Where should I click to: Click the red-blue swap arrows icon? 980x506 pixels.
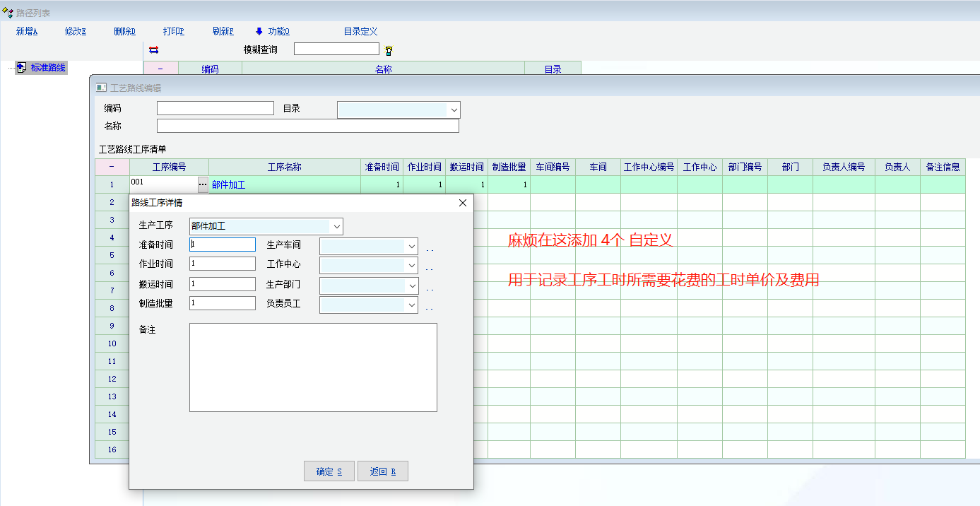(x=153, y=50)
